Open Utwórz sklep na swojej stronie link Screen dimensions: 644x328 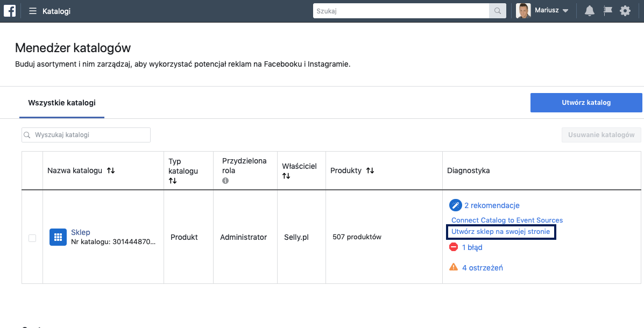[500, 232]
